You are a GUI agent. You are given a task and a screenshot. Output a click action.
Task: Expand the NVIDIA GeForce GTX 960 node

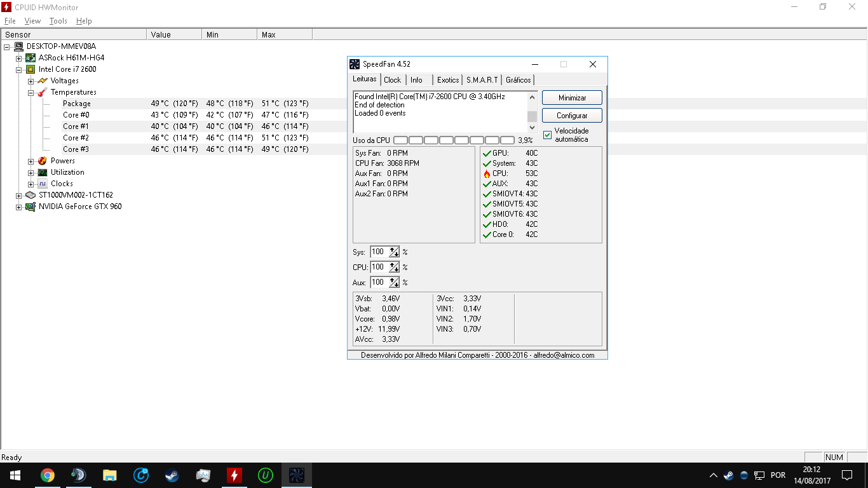[x=19, y=207]
